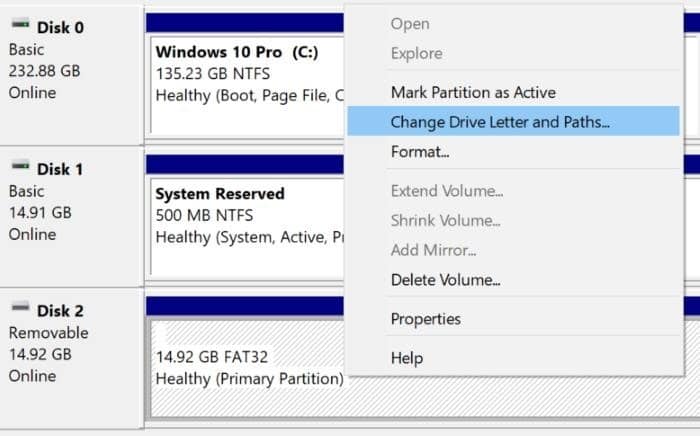Select Explore in the context menu
The image size is (700, 436).
(x=416, y=53)
